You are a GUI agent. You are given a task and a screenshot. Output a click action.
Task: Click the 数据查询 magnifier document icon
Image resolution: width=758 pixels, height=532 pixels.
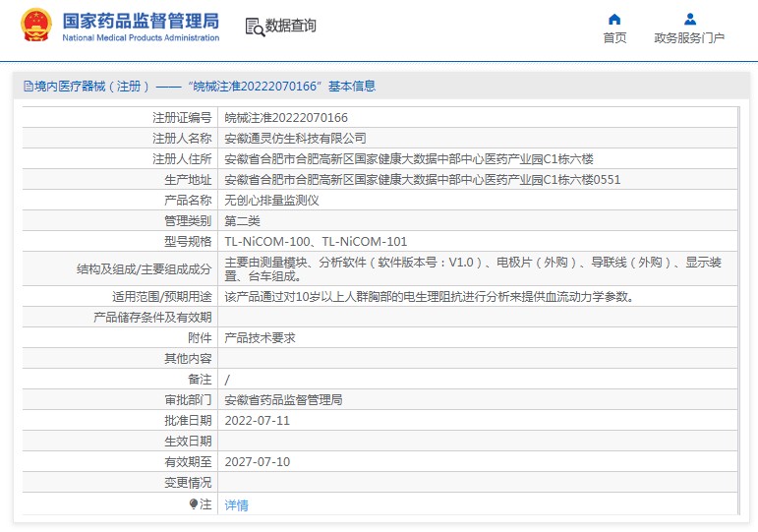(x=254, y=27)
